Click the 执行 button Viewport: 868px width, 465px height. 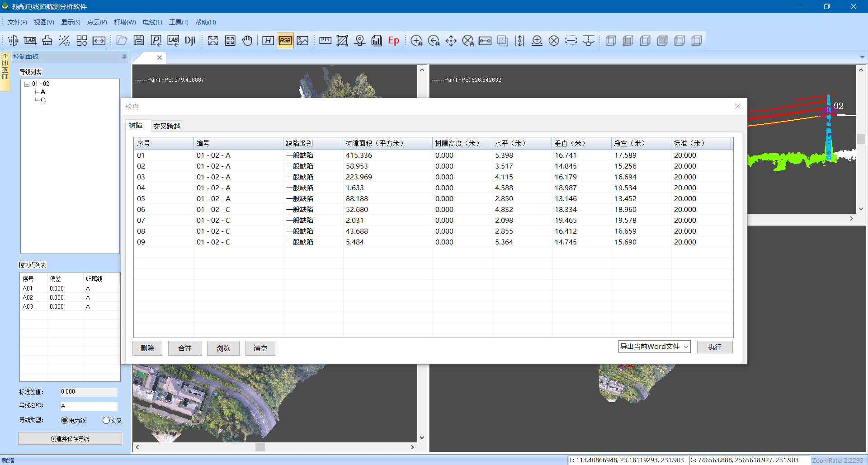pyautogui.click(x=714, y=347)
